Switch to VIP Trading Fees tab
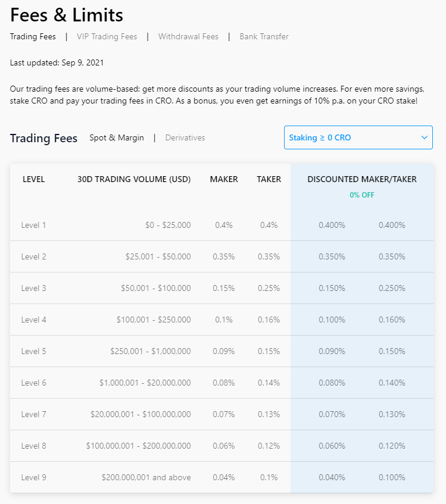Viewport: 446px width, 504px height. [x=107, y=37]
